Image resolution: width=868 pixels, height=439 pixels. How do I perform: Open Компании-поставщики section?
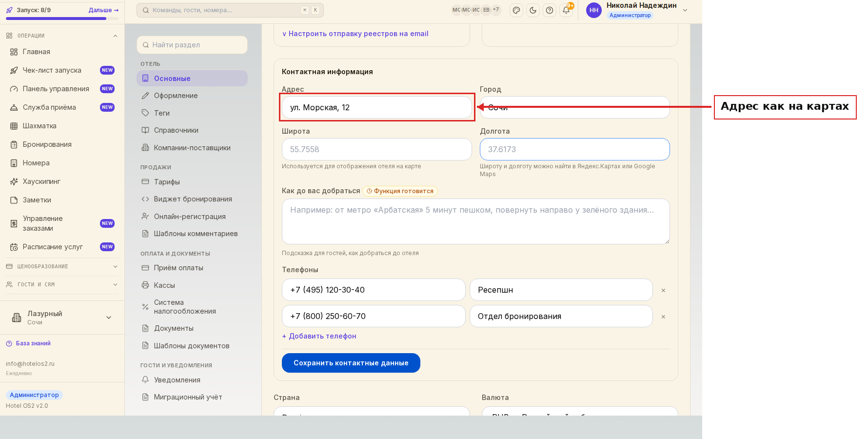pyautogui.click(x=192, y=148)
